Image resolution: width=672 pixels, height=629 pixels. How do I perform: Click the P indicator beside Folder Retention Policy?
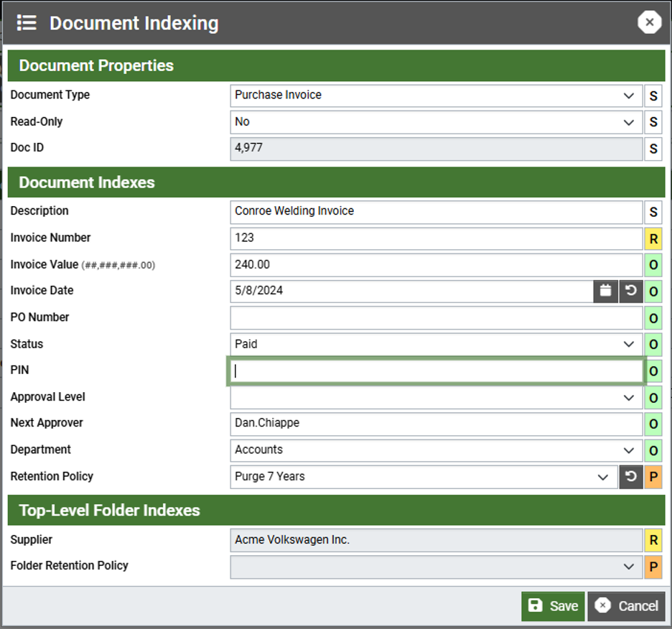click(x=653, y=567)
